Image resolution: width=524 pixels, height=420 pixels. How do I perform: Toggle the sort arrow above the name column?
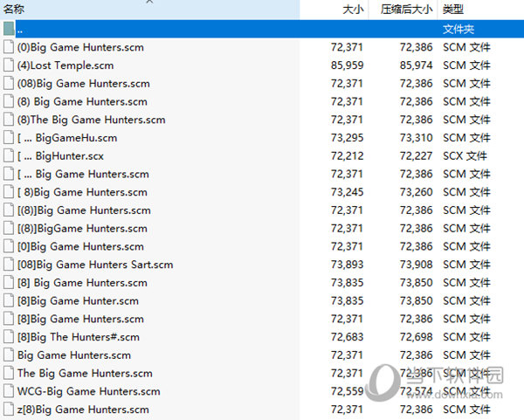pyautogui.click(x=149, y=3)
